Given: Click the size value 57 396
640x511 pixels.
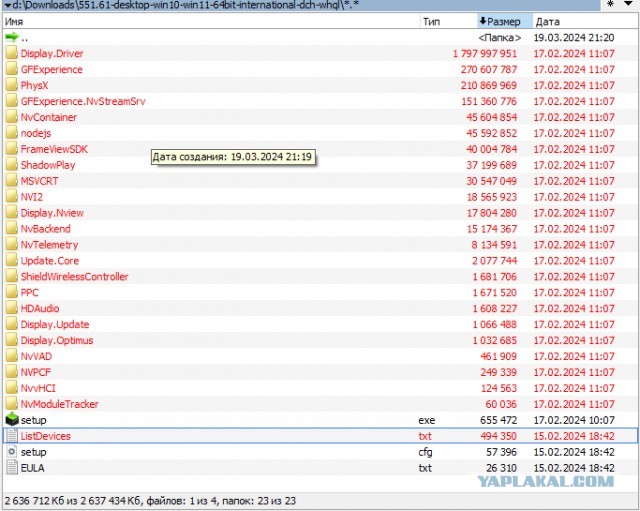Looking at the screenshot, I should (x=501, y=452).
